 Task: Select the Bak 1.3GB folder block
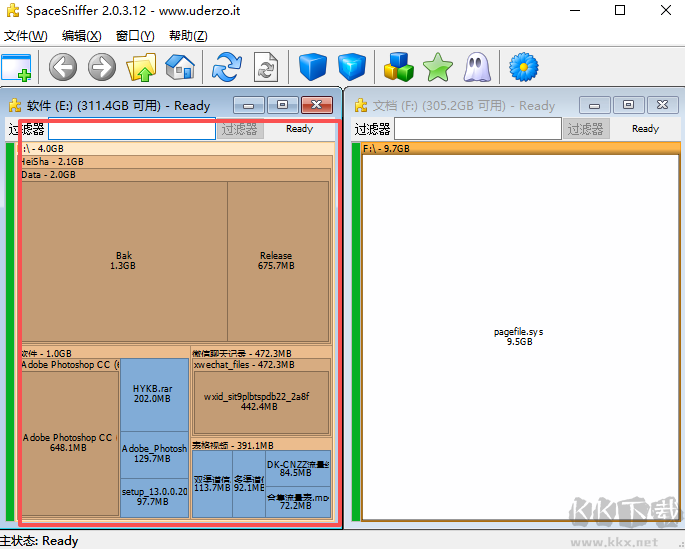click(x=124, y=261)
